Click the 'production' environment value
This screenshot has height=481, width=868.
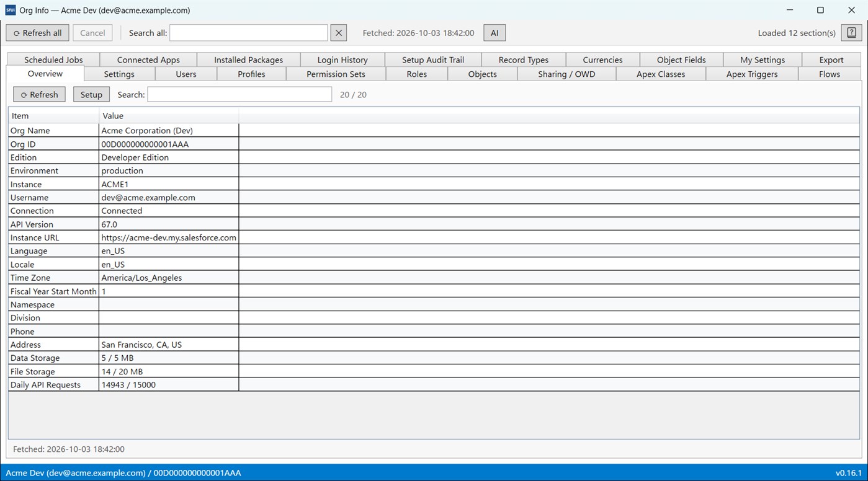click(x=169, y=170)
